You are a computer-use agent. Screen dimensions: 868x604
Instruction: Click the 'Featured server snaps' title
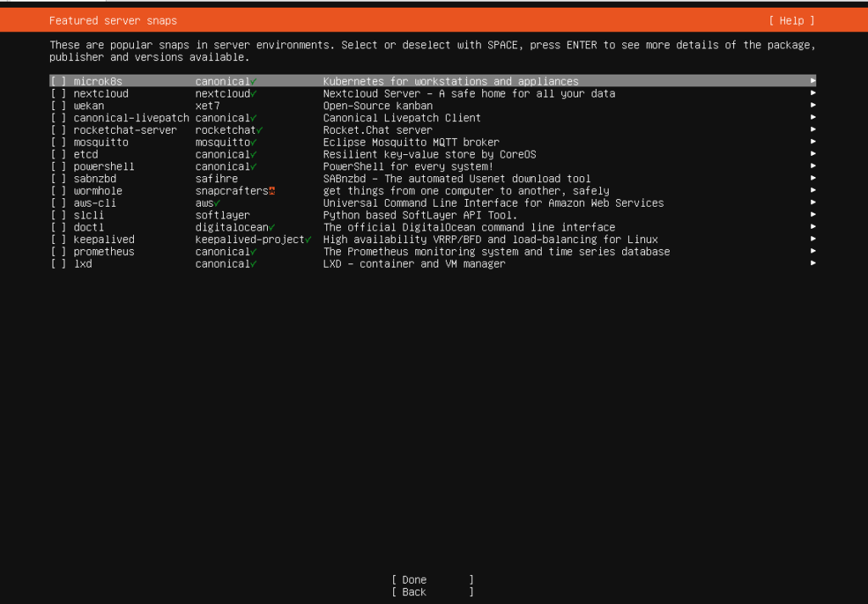(113, 21)
